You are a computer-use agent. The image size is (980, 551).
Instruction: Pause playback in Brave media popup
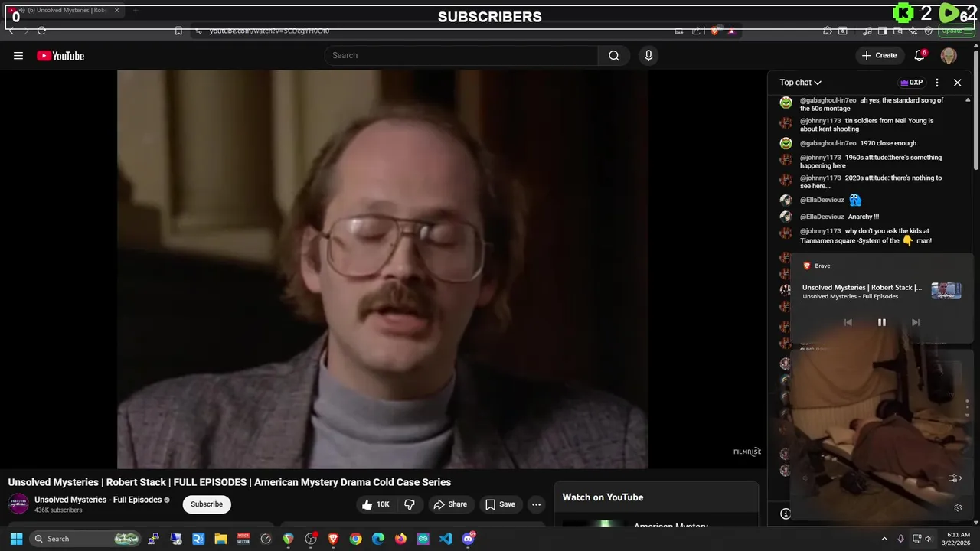[x=881, y=322]
